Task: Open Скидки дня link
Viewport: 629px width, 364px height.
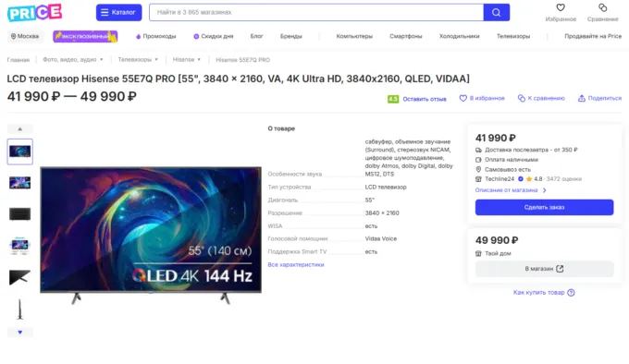Action: (x=214, y=36)
